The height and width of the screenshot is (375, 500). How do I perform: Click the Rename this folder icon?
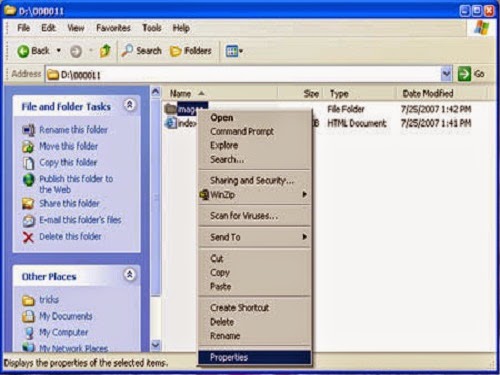[28, 130]
